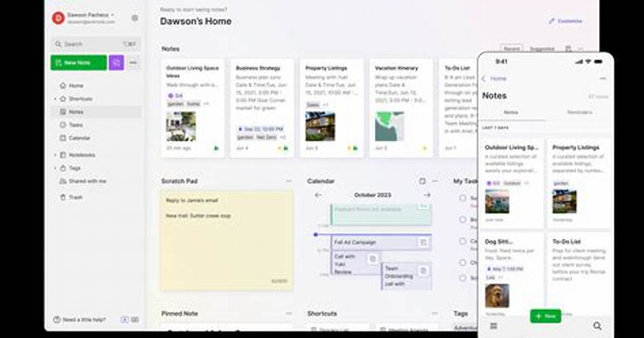Select Notes in the sidebar
Screen dimensions: 644x338
pyautogui.click(x=96, y=112)
